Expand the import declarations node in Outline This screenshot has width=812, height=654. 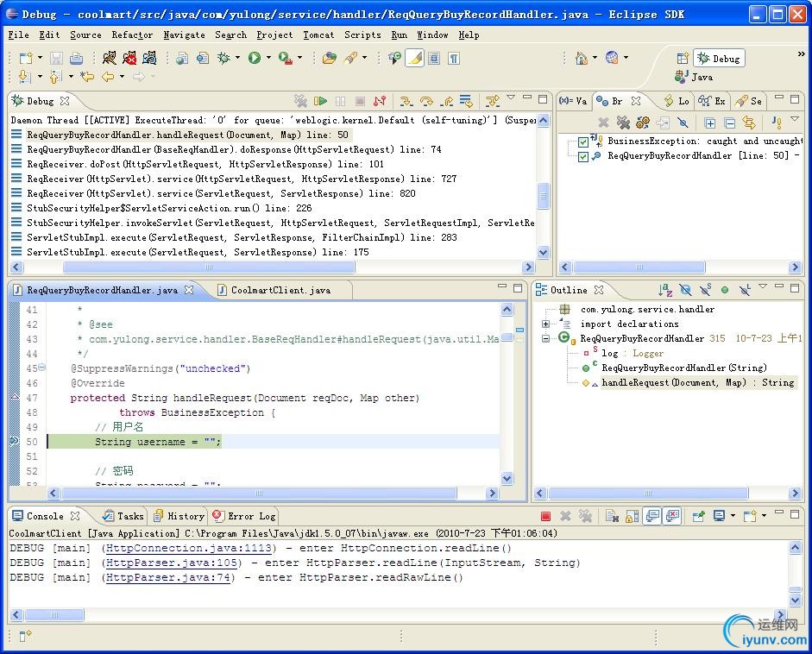click(x=545, y=324)
